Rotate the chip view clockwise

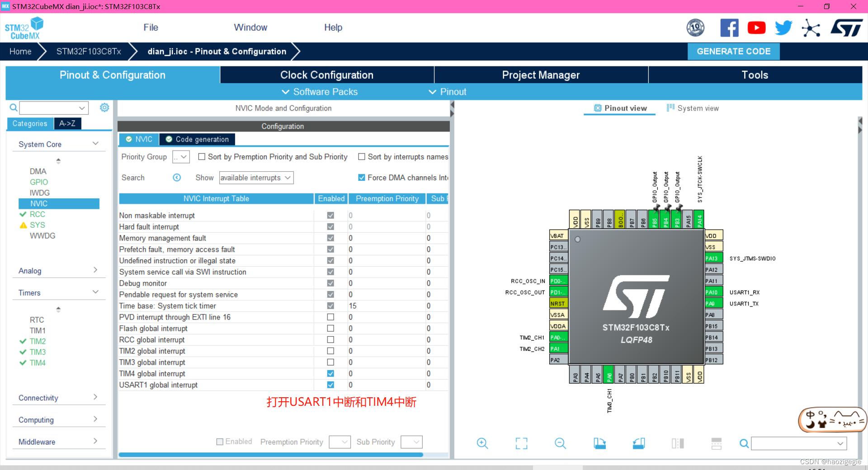click(599, 443)
